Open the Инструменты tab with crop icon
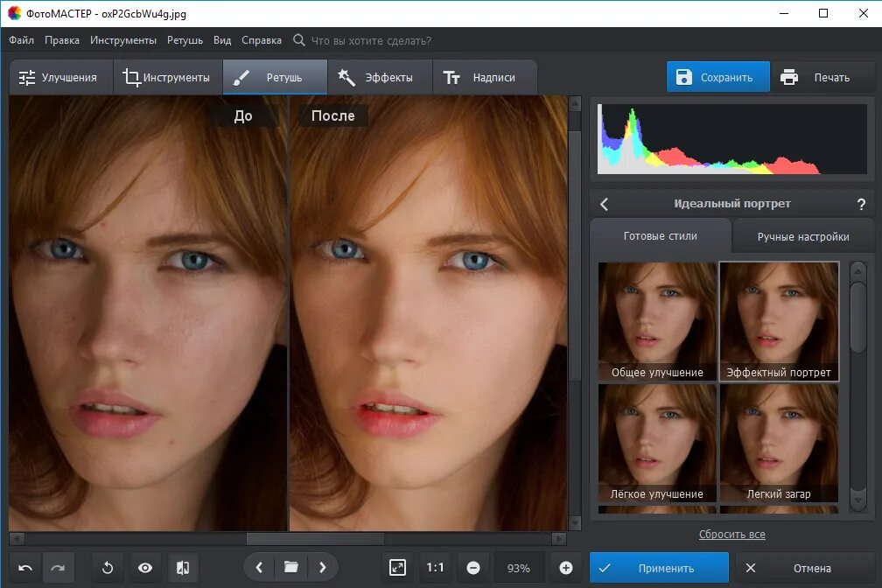The width and height of the screenshot is (882, 588). [x=168, y=77]
